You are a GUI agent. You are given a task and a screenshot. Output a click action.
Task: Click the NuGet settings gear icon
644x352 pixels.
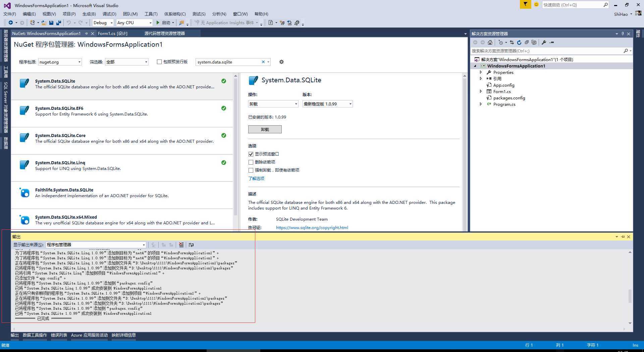coord(281,62)
